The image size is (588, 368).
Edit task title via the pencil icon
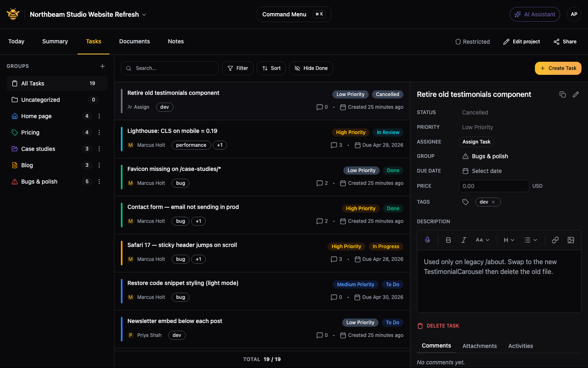coord(576,94)
